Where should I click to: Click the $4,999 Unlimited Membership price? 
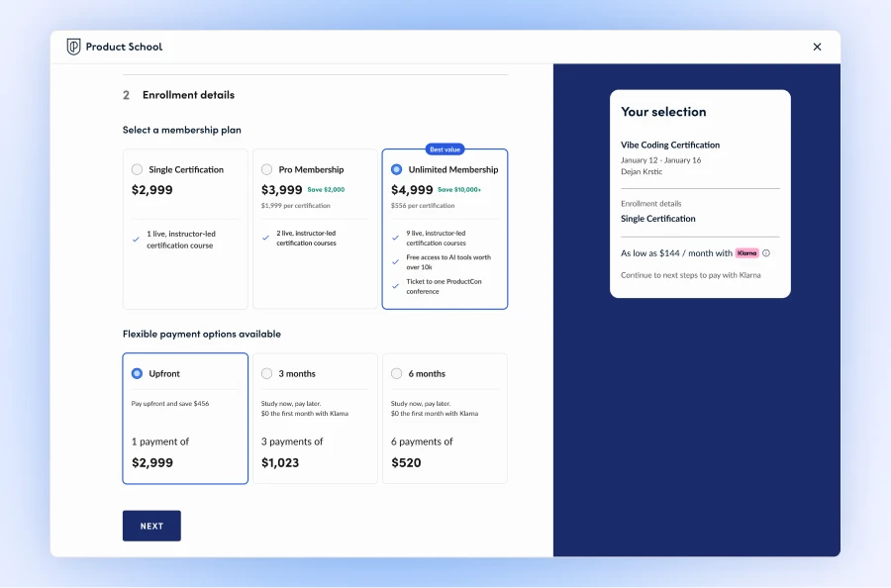(x=412, y=190)
